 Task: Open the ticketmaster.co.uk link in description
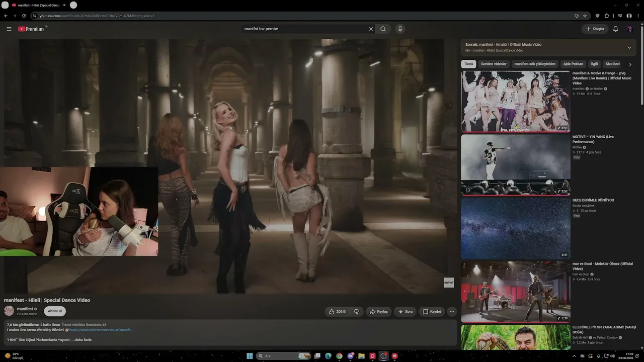pyautogui.click(x=101, y=330)
